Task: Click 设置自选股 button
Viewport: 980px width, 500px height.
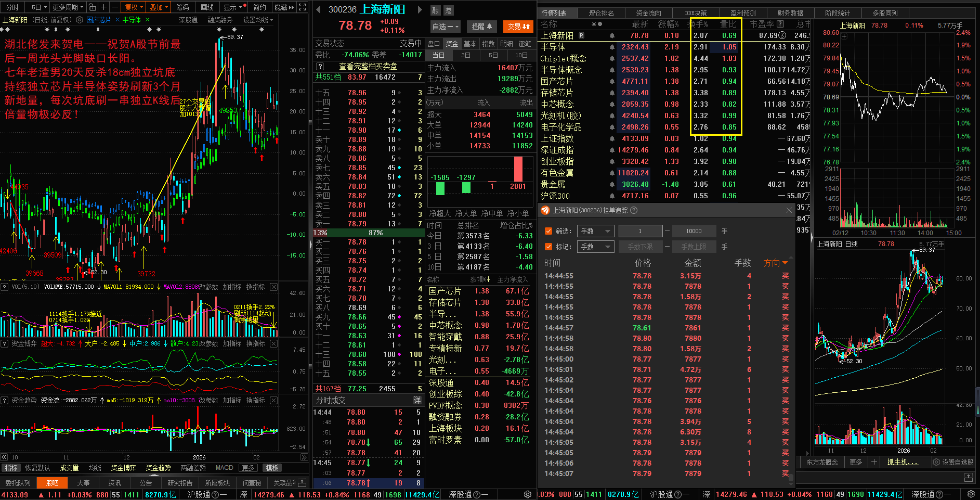Action: tap(953, 462)
